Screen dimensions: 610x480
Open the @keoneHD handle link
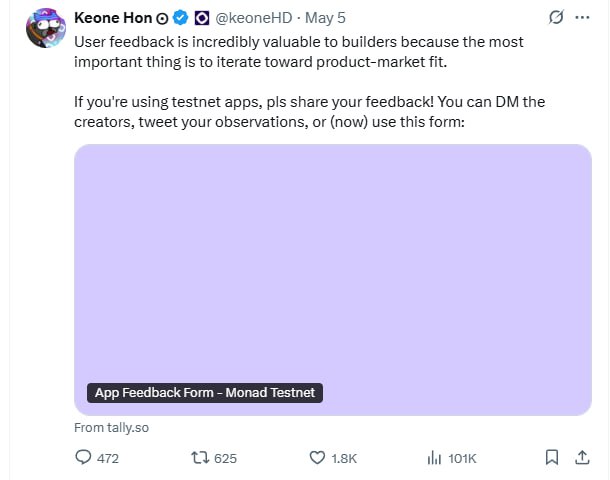(x=254, y=18)
